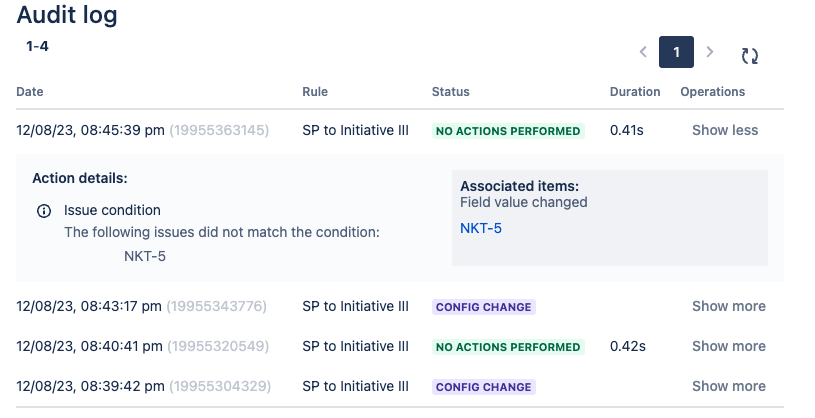The image size is (815, 418).
Task: Click the Operations column header
Action: tap(712, 92)
